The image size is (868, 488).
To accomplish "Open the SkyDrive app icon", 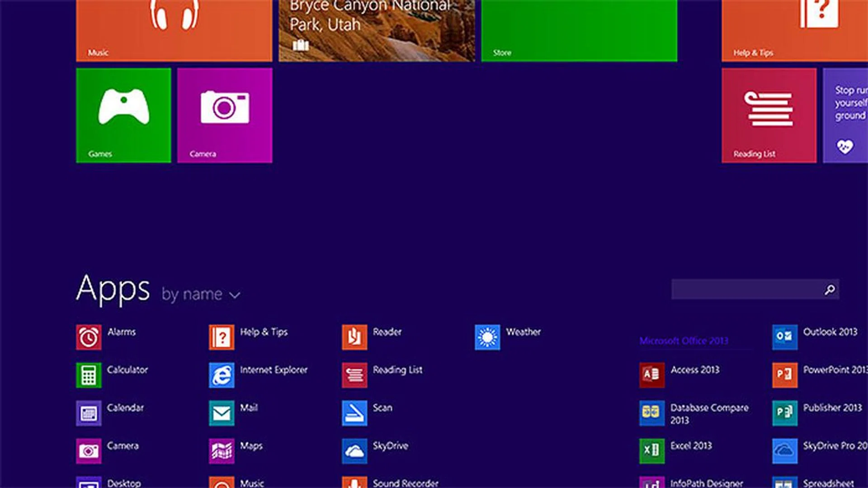I will [x=354, y=451].
